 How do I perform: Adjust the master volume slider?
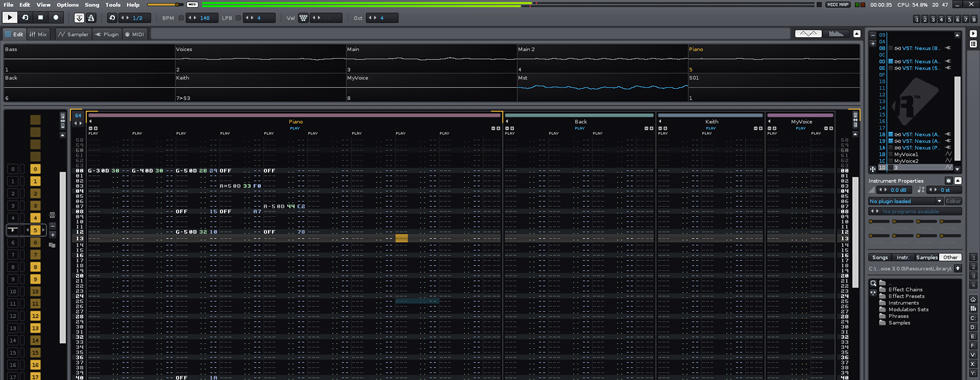click(x=166, y=4)
